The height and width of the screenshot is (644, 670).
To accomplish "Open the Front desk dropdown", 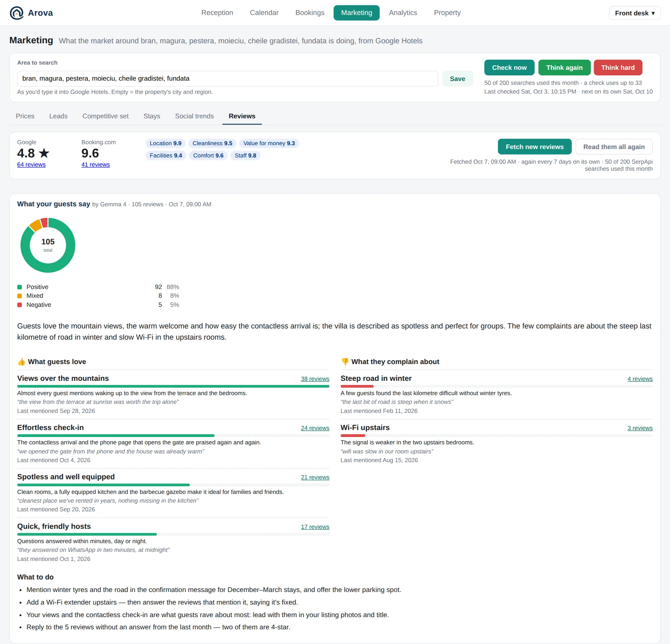I will coord(634,13).
